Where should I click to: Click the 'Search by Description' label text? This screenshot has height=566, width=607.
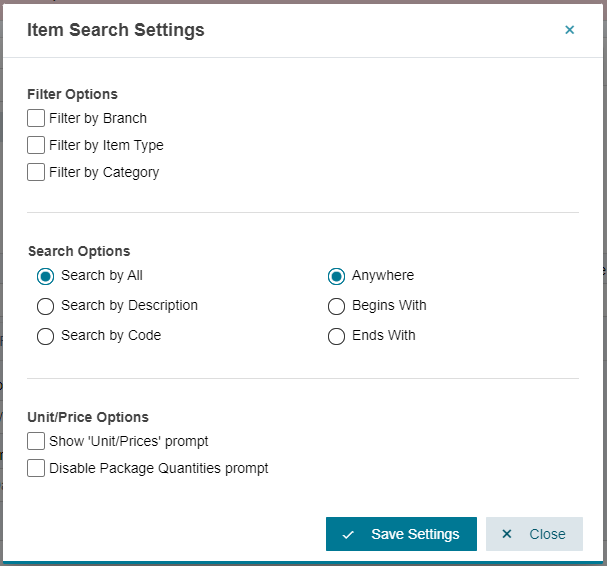129,305
